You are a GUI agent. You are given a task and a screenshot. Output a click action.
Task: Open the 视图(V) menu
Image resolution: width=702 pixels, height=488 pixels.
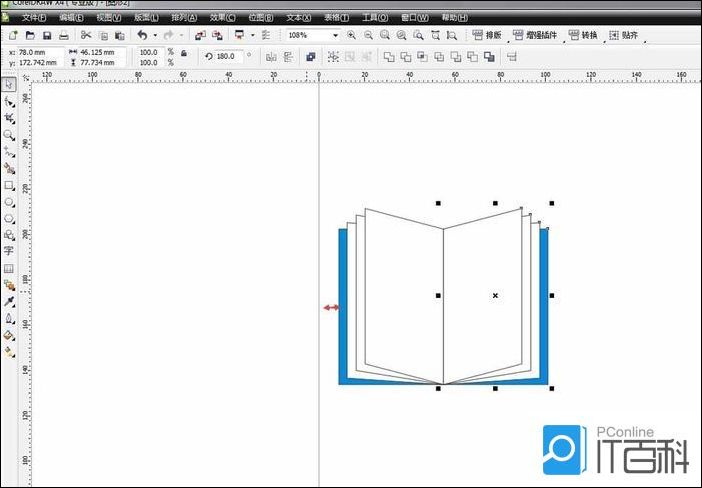109,17
